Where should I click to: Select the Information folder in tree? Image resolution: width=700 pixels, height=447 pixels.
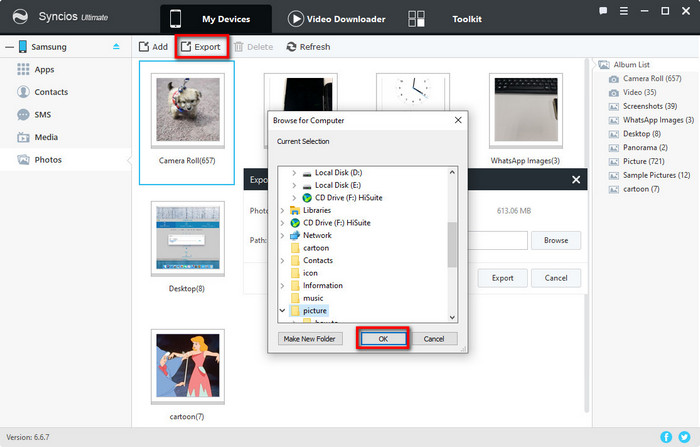tap(322, 285)
